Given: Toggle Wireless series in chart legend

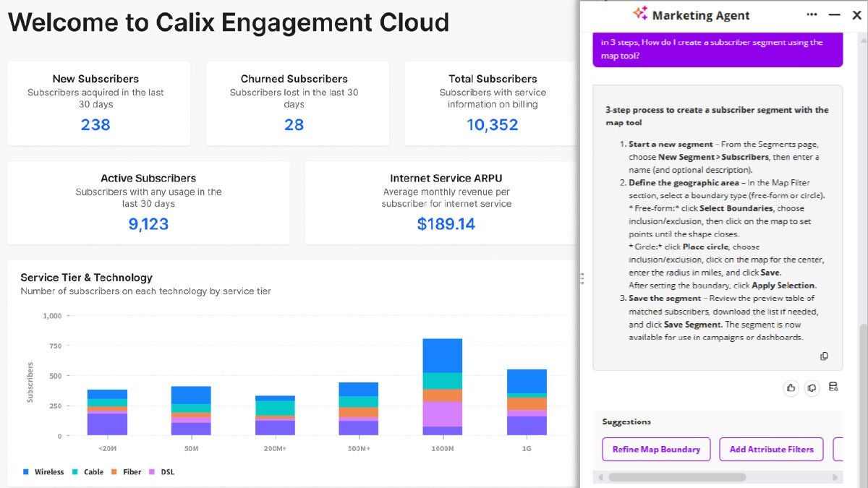Looking at the screenshot, I should 43,472.
